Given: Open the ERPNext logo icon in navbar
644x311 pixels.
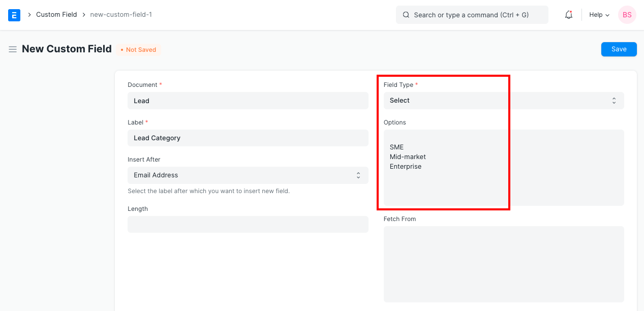Looking at the screenshot, I should pos(14,15).
